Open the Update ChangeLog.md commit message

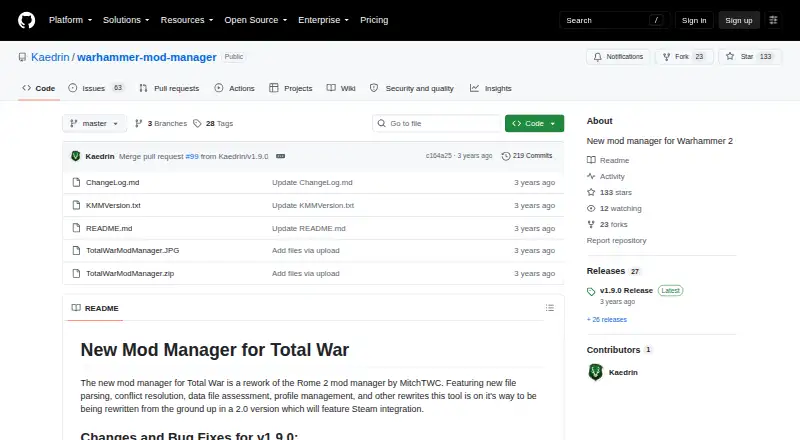(312, 182)
